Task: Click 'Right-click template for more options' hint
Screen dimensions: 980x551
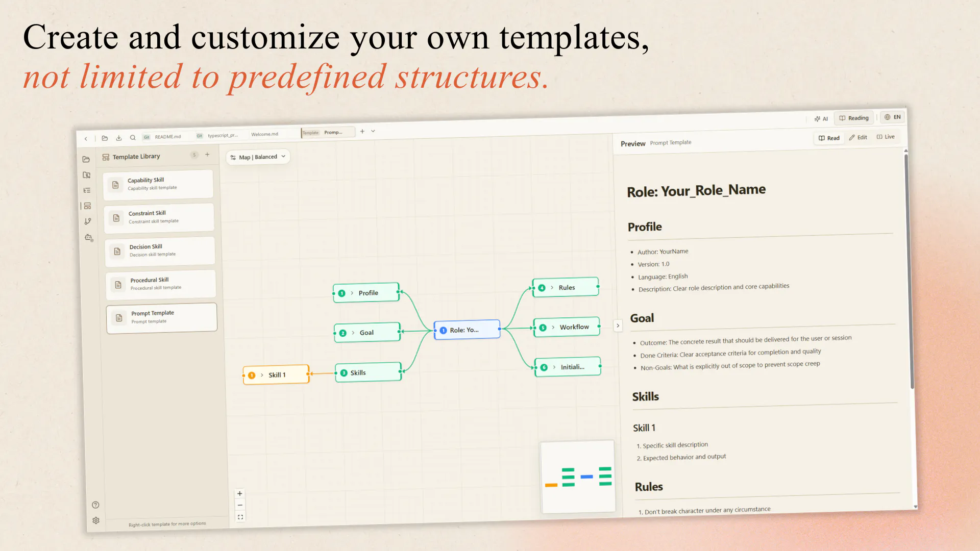Action: click(x=167, y=524)
